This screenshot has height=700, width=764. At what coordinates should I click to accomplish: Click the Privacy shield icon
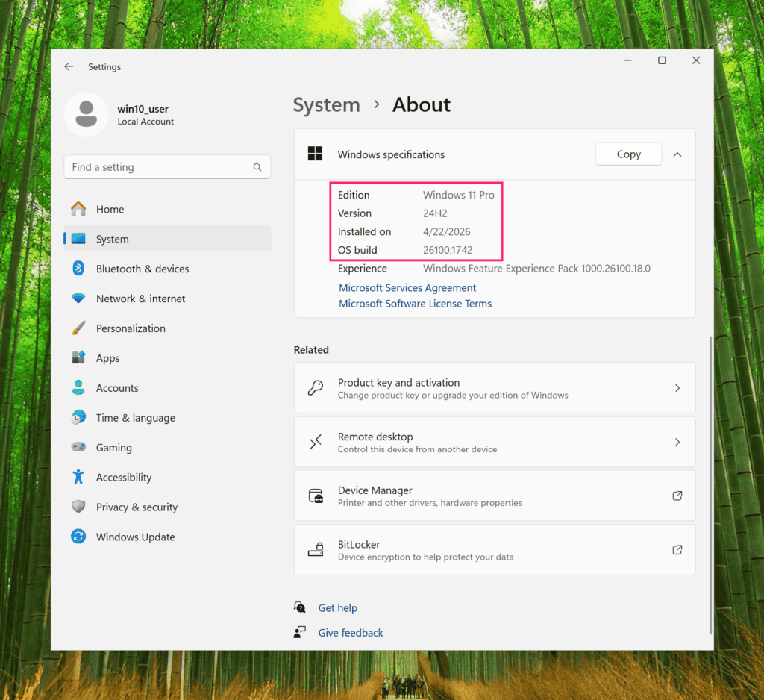click(x=78, y=507)
